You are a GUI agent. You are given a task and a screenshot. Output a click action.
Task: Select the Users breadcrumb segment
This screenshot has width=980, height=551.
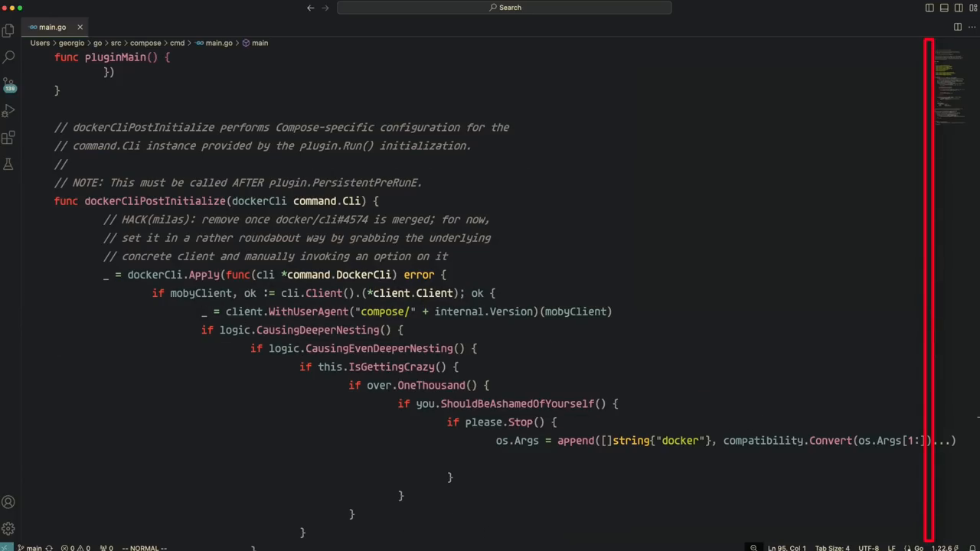40,43
